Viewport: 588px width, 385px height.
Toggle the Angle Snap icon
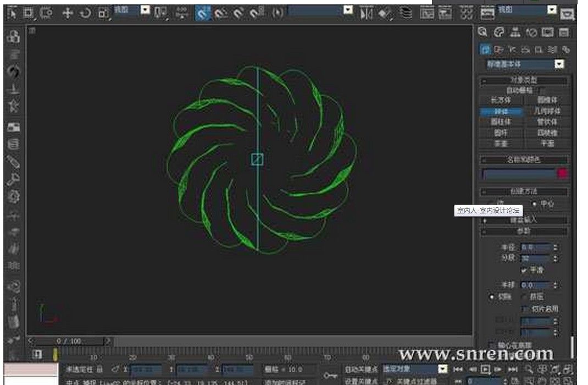click(221, 14)
